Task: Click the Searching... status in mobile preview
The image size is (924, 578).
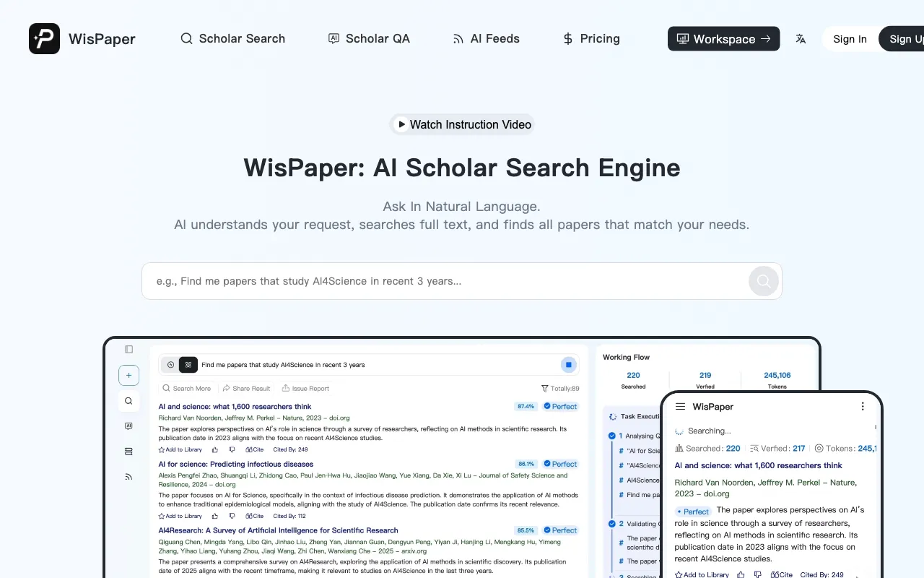Action: click(x=703, y=431)
